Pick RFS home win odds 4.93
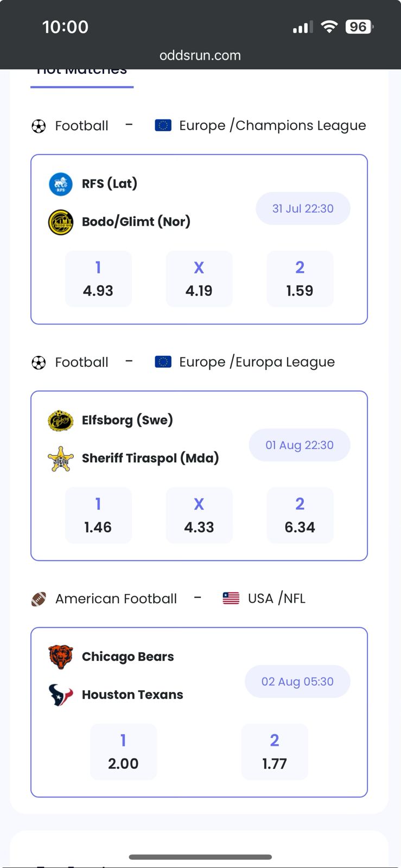401x868 pixels. point(98,279)
